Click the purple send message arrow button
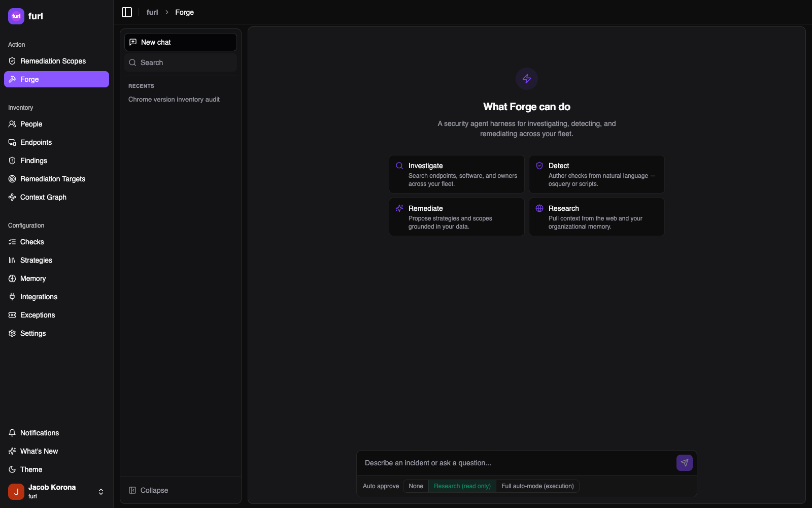The width and height of the screenshot is (812, 508). pyautogui.click(x=685, y=463)
